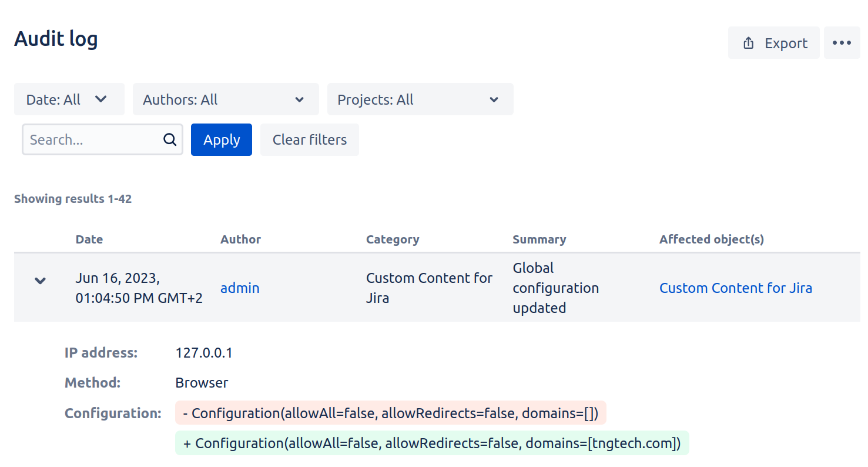Open the Projects: All filter dropdown
Image resolution: width=868 pixels, height=467 pixels.
click(420, 99)
